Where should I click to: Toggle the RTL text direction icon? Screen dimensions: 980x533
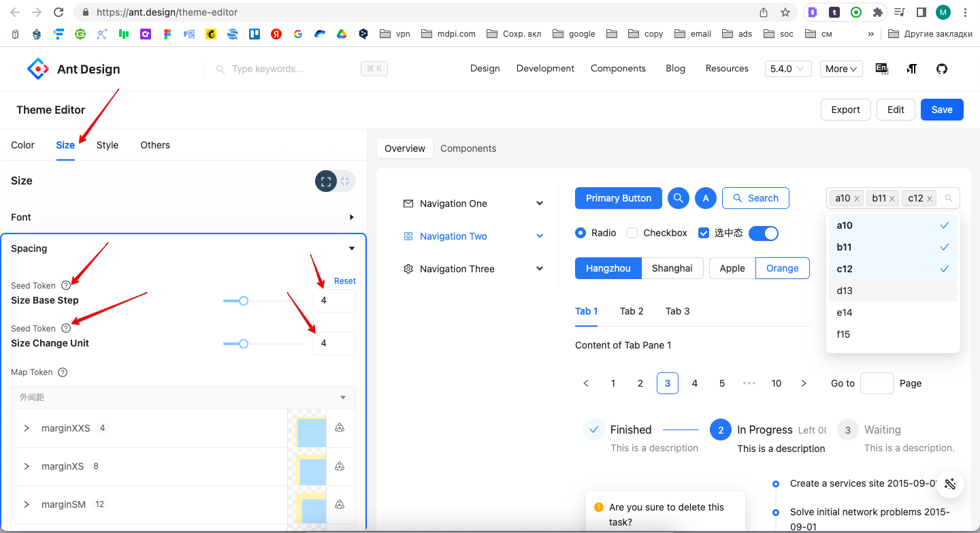coord(912,69)
